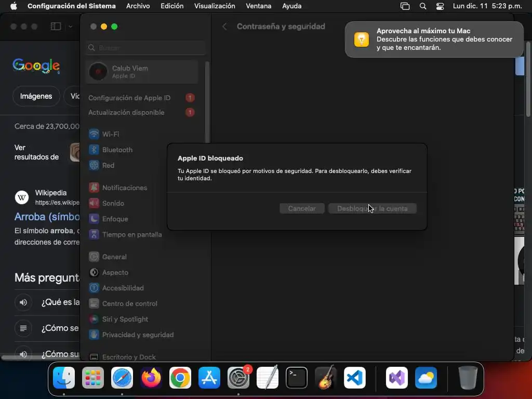This screenshot has height=399, width=532.
Task: Launch Google Chrome from the Dock
Action: pyautogui.click(x=180, y=378)
